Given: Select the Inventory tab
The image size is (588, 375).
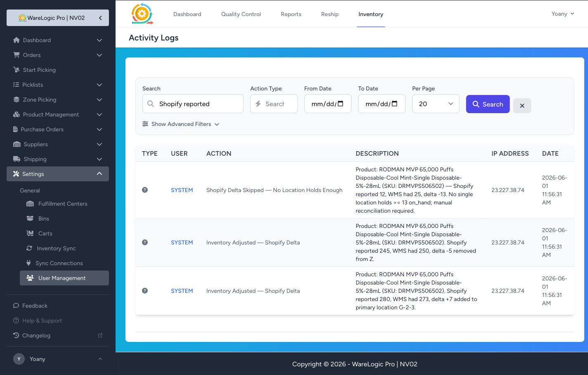Looking at the screenshot, I should click(371, 14).
